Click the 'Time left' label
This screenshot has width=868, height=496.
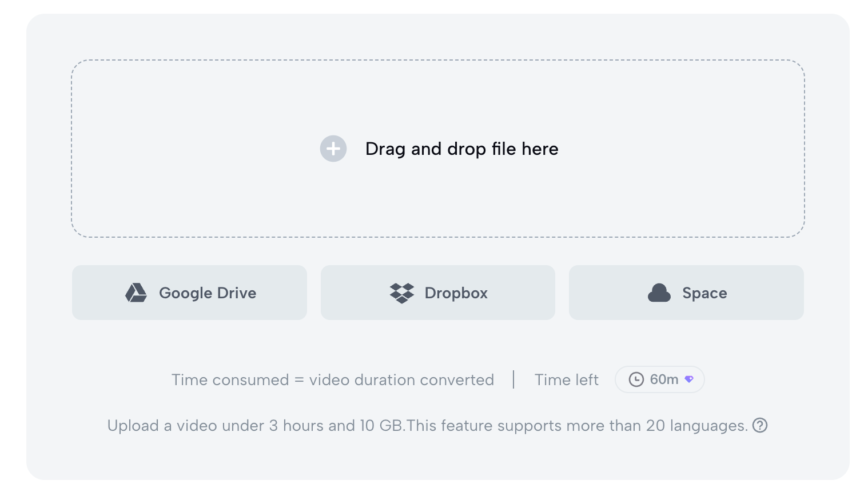566,379
